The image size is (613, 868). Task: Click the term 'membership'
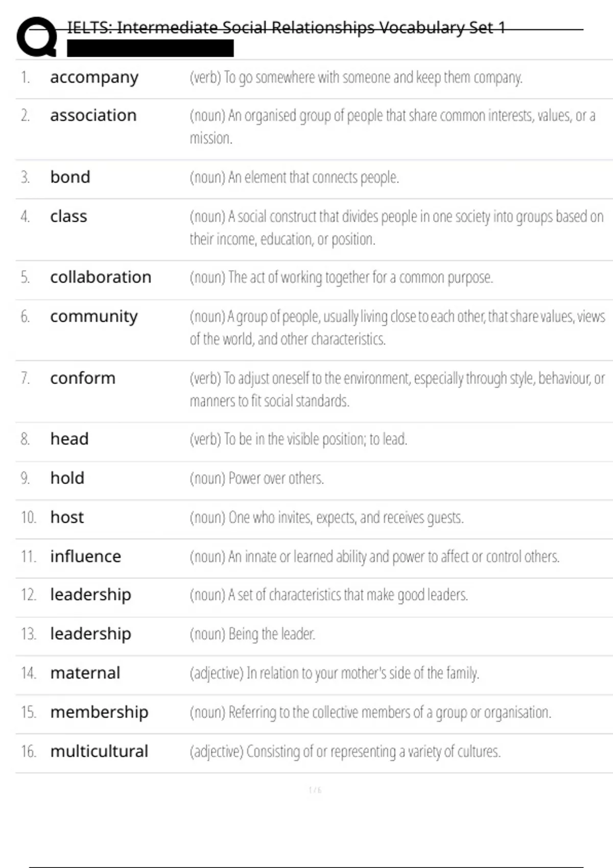tap(99, 712)
